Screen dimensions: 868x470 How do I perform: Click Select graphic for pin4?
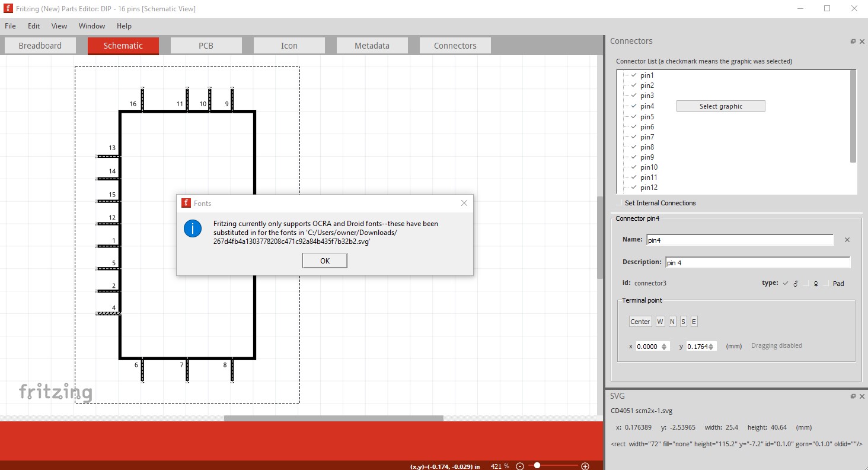720,106
